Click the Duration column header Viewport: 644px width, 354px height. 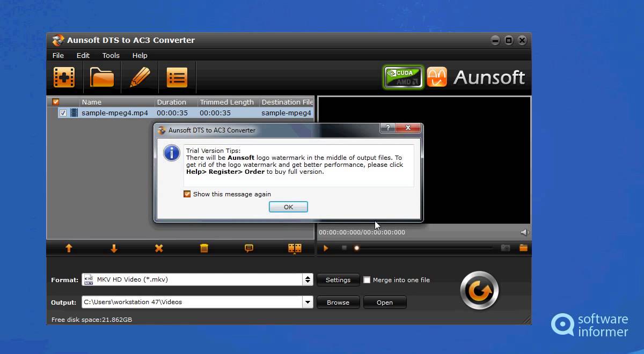click(x=176, y=102)
